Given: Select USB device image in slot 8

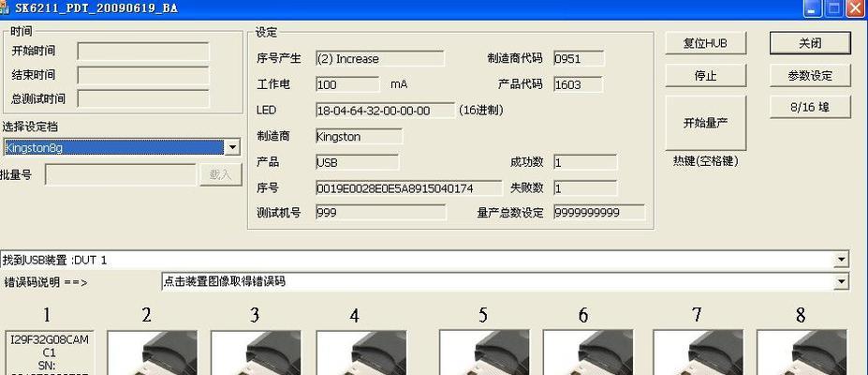Looking at the screenshot, I should pyautogui.click(x=802, y=352).
